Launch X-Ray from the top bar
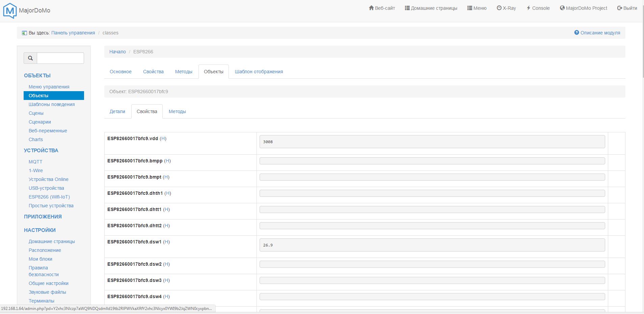644x314 pixels. [x=506, y=8]
